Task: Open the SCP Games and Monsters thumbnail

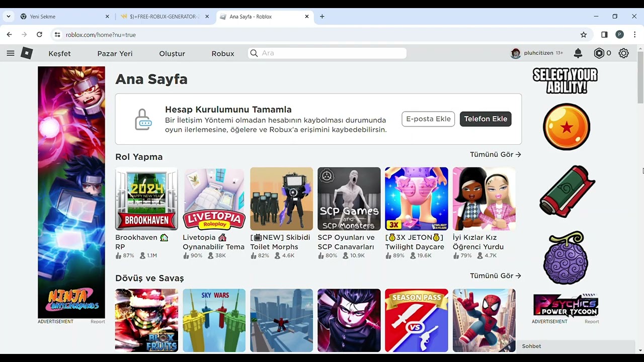Action: click(x=349, y=199)
